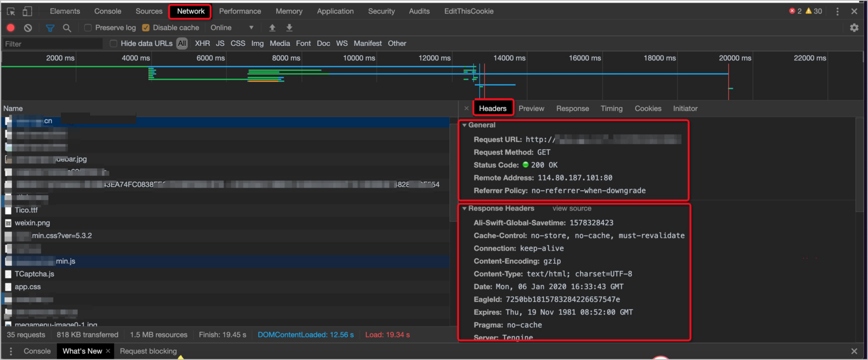Viewport: 868px width, 360px height.
Task: Select the inspect element cursor icon
Action: click(x=11, y=12)
